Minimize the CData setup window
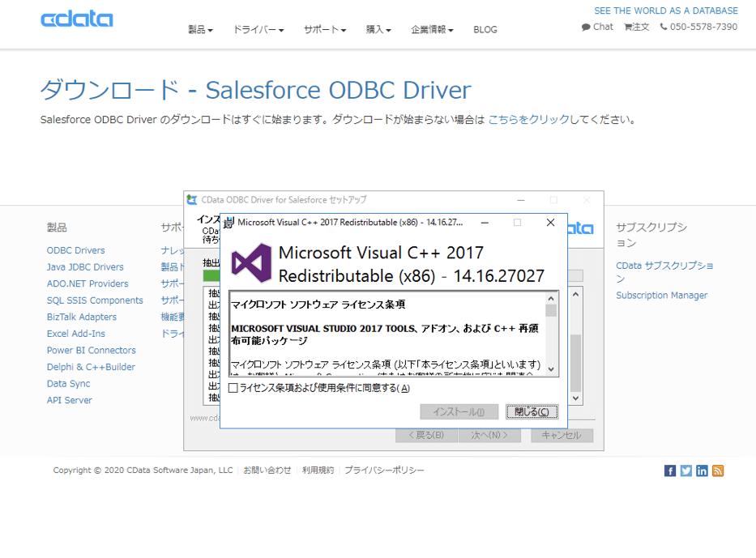Viewport: 756px width, 558px height. click(x=521, y=200)
